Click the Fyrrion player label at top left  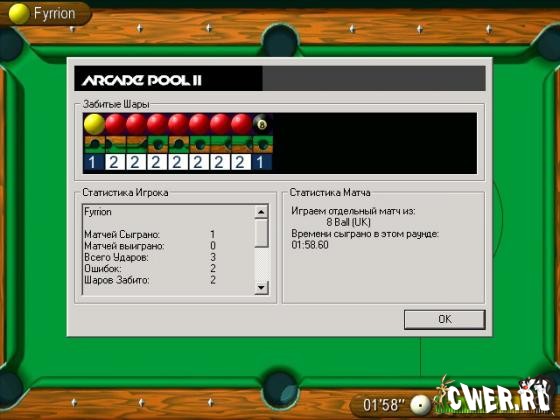click(x=54, y=14)
